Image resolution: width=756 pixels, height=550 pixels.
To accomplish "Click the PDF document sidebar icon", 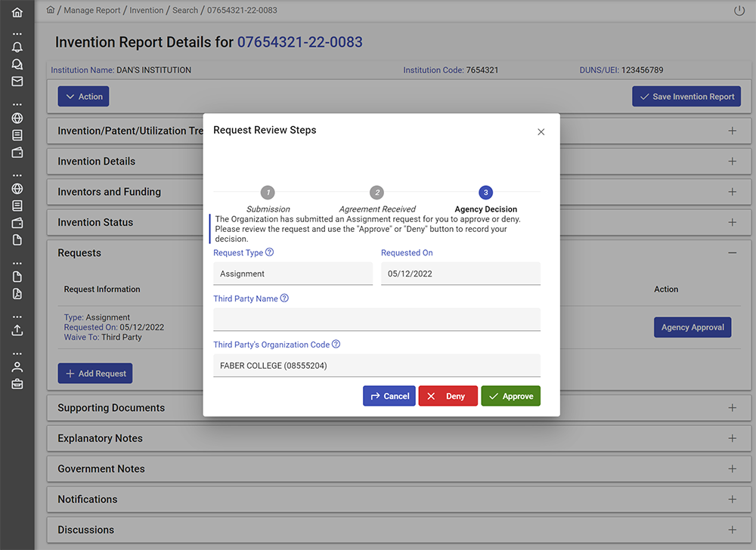I will tap(17, 294).
